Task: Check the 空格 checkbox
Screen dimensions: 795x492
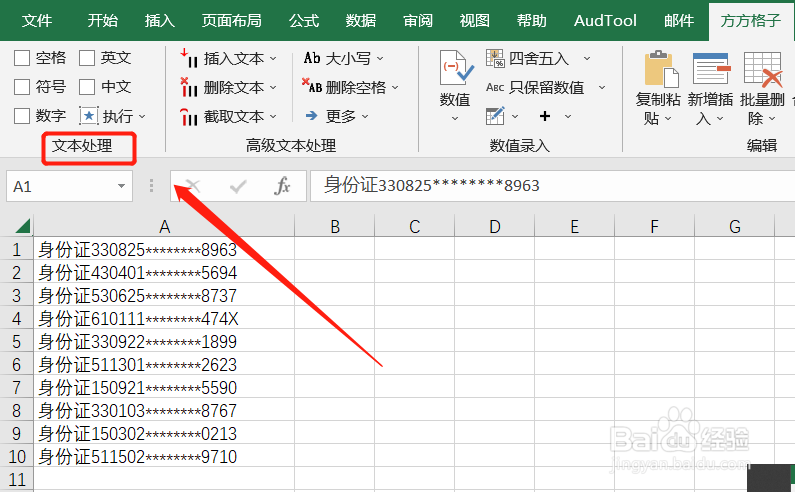Action: click(22, 58)
